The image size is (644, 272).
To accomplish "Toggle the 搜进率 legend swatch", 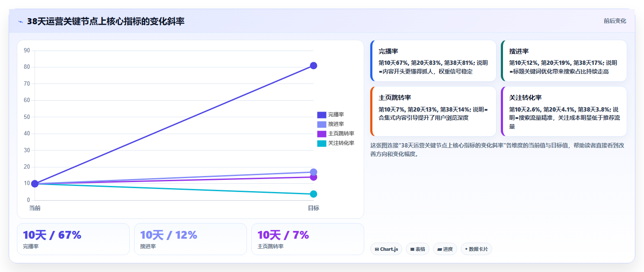I will tap(321, 124).
